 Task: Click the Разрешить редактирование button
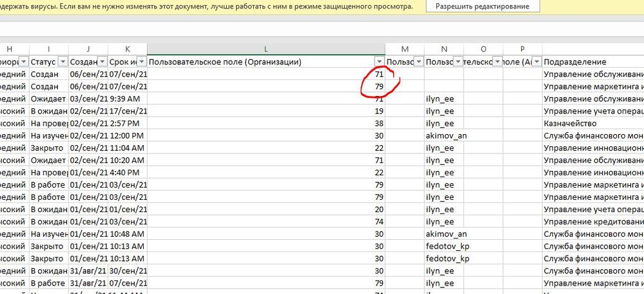tap(482, 6)
